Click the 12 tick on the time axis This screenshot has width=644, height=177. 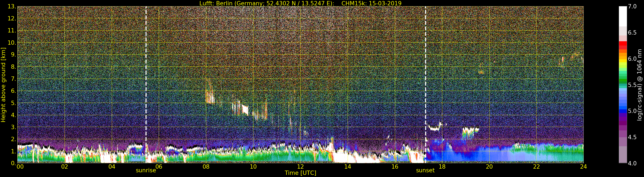pos(300,167)
